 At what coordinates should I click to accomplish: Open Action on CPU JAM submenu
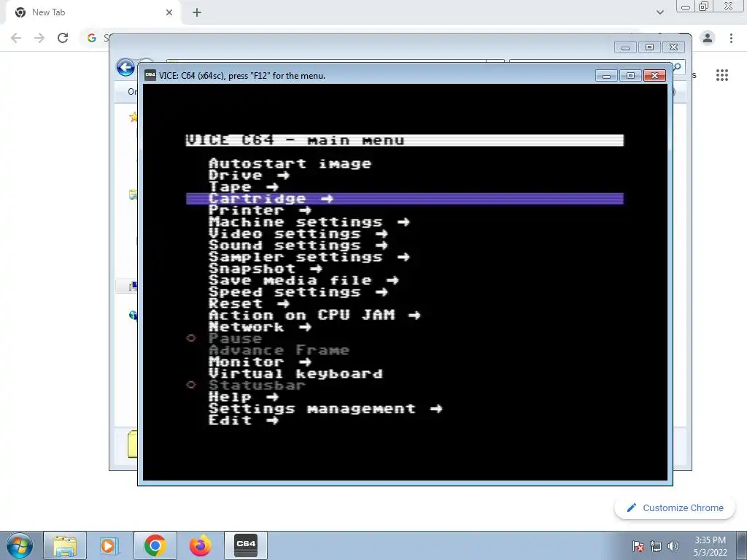pyautogui.click(x=314, y=315)
